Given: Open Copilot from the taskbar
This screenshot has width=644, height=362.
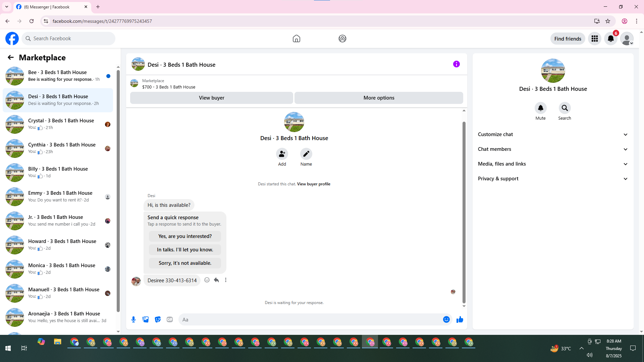Looking at the screenshot, I should click(x=41, y=342).
